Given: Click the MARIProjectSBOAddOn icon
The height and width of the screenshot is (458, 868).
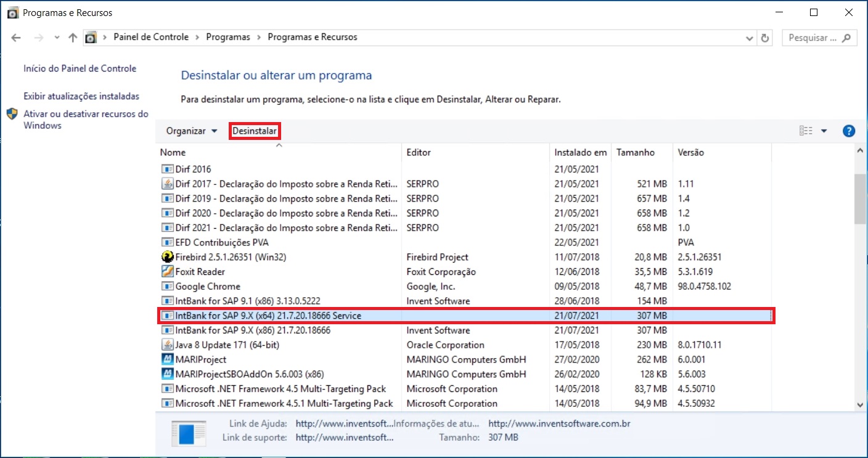Looking at the screenshot, I should pos(167,374).
